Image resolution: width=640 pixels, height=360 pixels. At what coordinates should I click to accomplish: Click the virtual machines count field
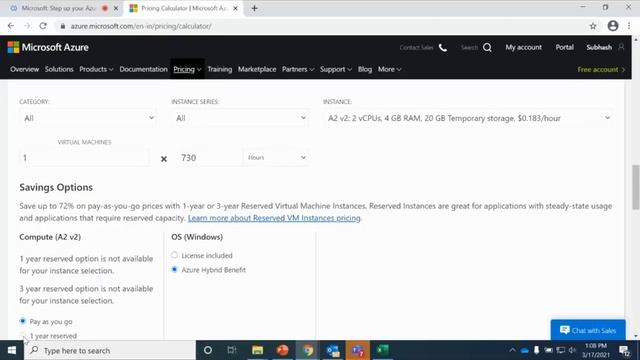click(x=84, y=158)
